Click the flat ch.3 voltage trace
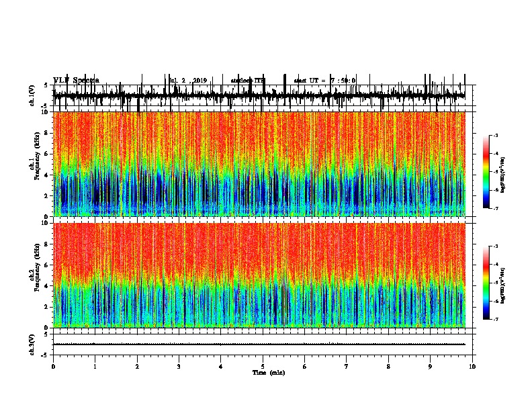This screenshot has height=411, width=532. 259,345
